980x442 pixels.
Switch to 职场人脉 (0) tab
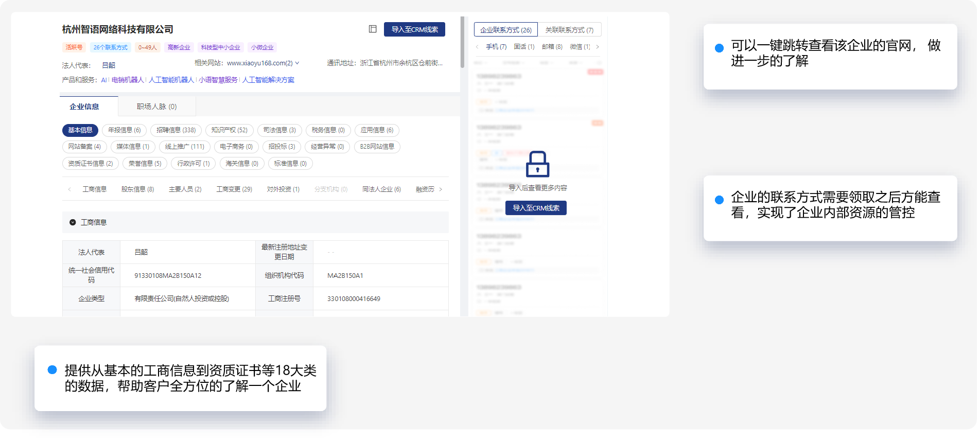pyautogui.click(x=156, y=107)
